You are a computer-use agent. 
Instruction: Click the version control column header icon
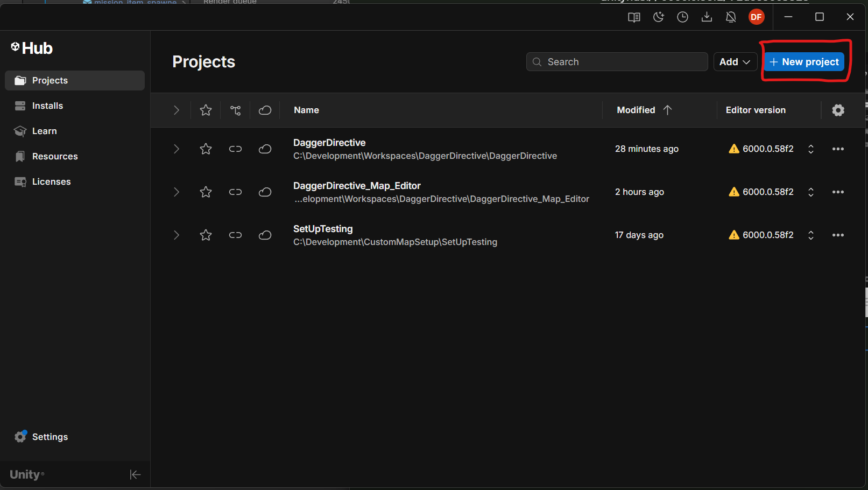click(x=235, y=110)
